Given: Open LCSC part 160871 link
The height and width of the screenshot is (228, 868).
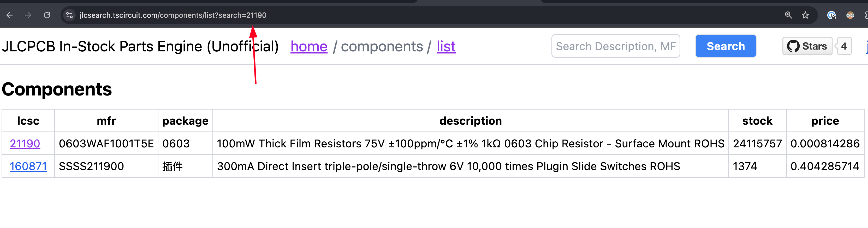Looking at the screenshot, I should point(28,166).
